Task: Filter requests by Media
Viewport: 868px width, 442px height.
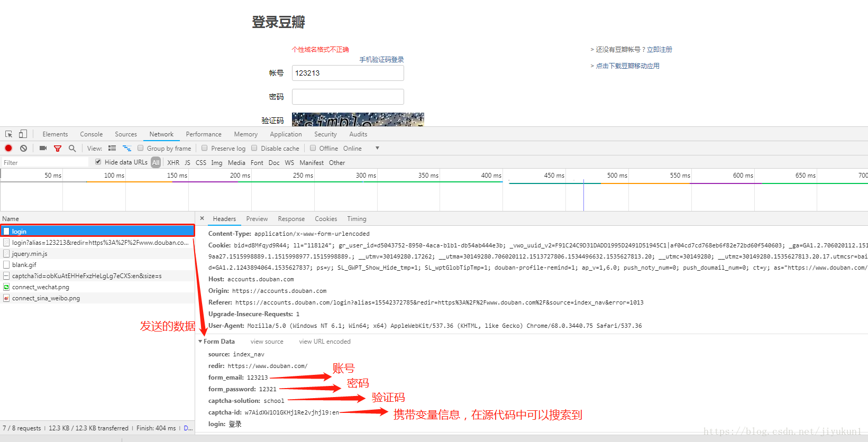Action: click(236, 163)
